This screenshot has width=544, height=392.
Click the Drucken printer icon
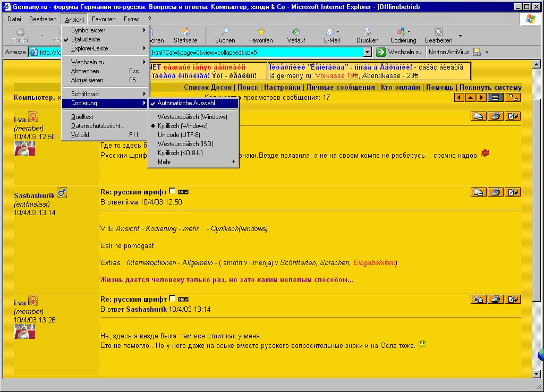pos(367,35)
